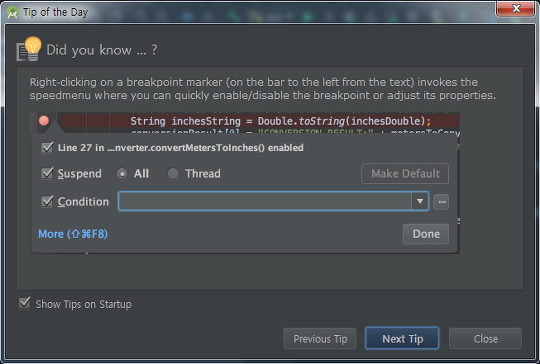The height and width of the screenshot is (364, 540).
Task: Click inside the Condition input field
Action: click(264, 201)
